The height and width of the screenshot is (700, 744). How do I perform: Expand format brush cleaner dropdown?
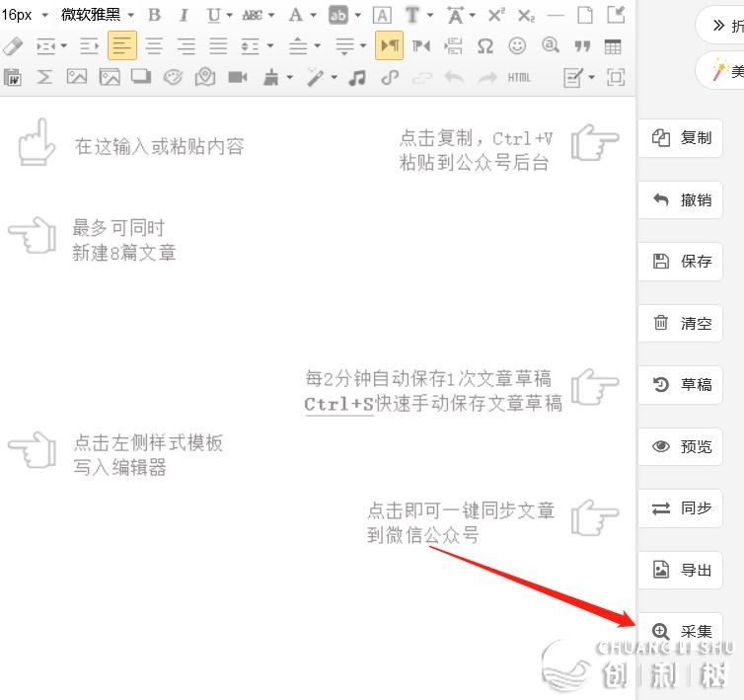pos(289,77)
